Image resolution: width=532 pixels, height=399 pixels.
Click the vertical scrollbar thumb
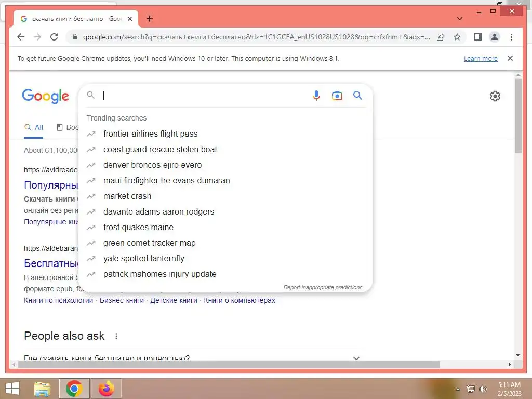point(518,115)
